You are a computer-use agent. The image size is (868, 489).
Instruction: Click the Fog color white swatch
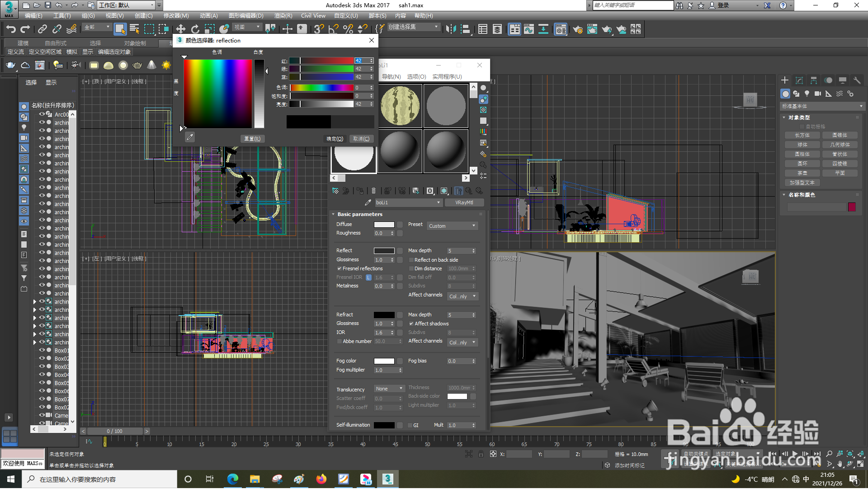click(384, 361)
